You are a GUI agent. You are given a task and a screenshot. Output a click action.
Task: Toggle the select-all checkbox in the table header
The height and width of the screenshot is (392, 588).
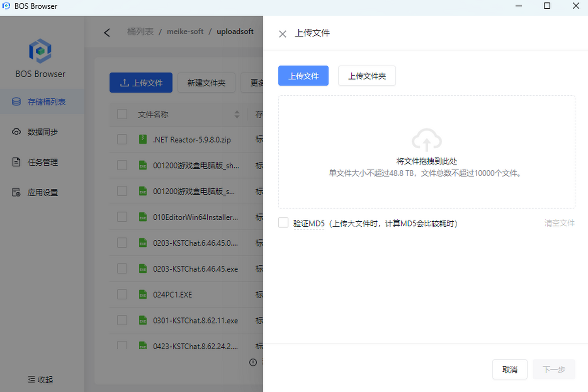tap(122, 114)
